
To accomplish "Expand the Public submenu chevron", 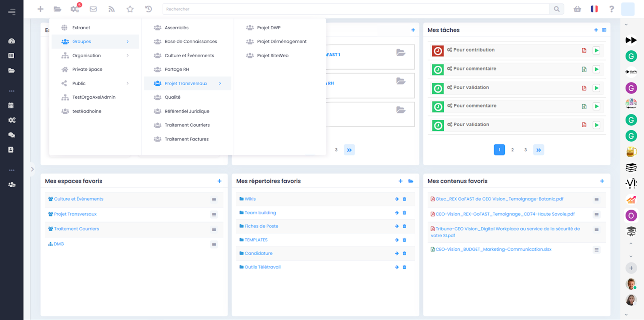I will pos(128,83).
